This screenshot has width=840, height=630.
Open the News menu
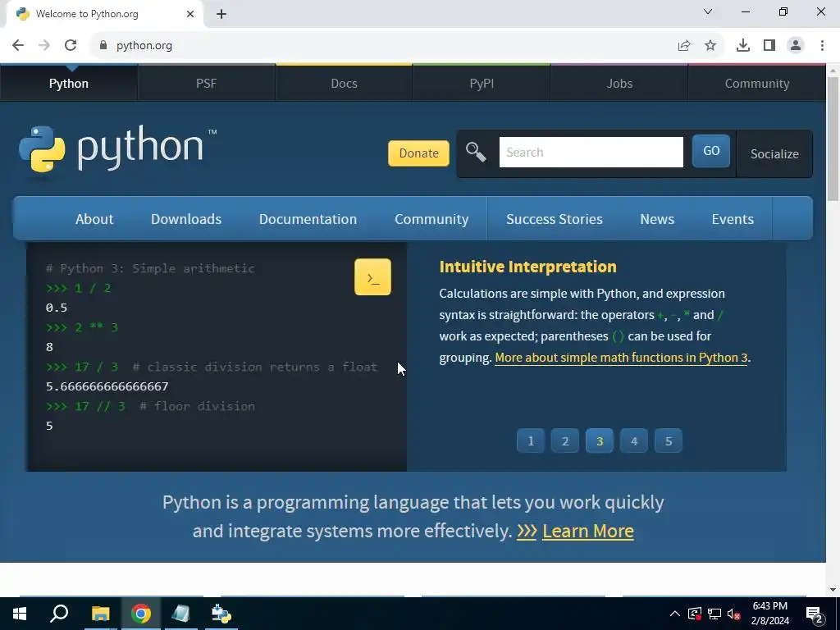(x=657, y=219)
